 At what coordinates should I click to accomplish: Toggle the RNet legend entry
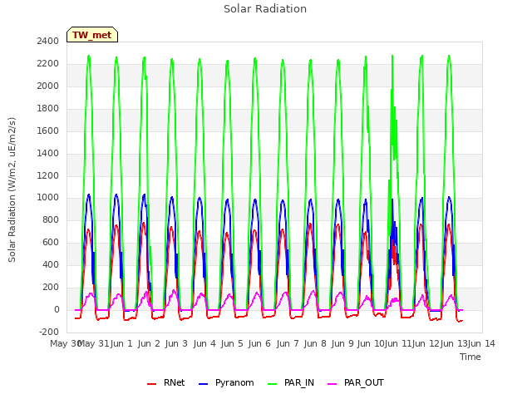[x=166, y=382]
